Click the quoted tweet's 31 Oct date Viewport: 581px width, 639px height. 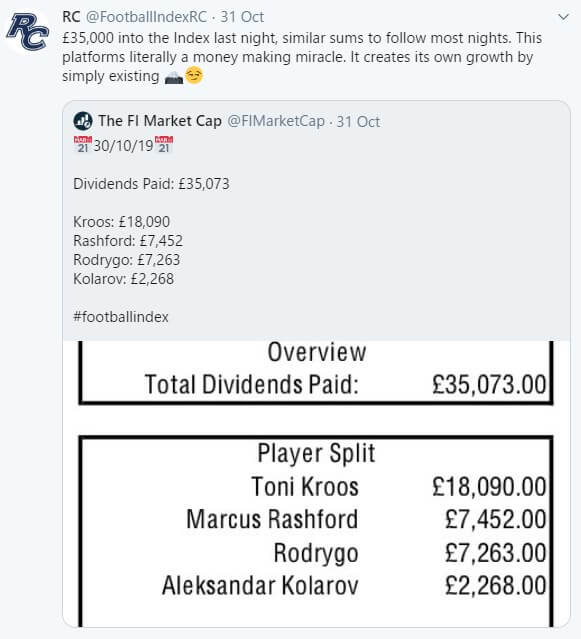click(358, 121)
